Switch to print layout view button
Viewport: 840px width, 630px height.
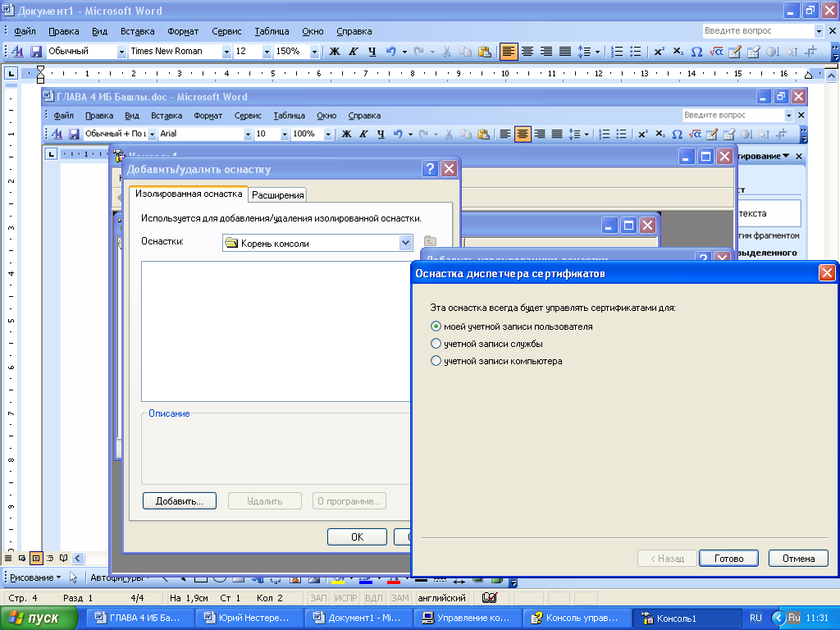(36, 558)
